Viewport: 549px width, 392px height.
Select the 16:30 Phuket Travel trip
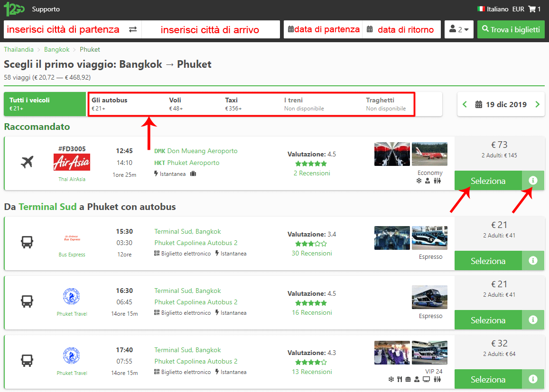pos(488,319)
